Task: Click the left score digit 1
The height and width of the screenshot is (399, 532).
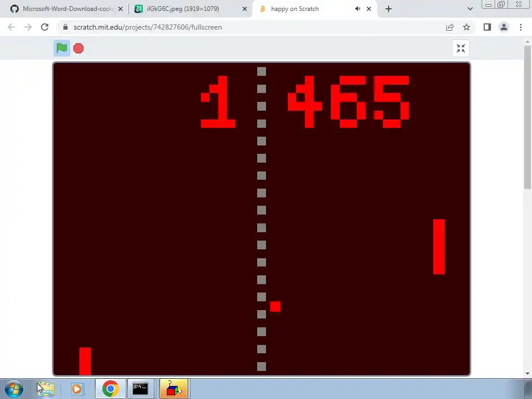Action: coord(218,102)
